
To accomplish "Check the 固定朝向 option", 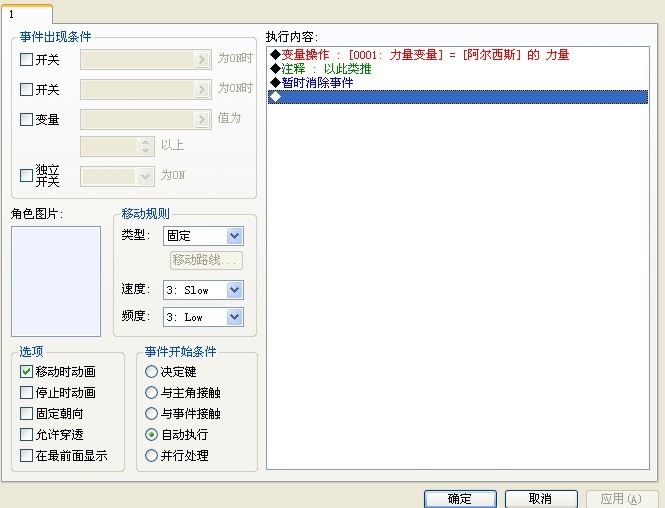I will (26, 413).
